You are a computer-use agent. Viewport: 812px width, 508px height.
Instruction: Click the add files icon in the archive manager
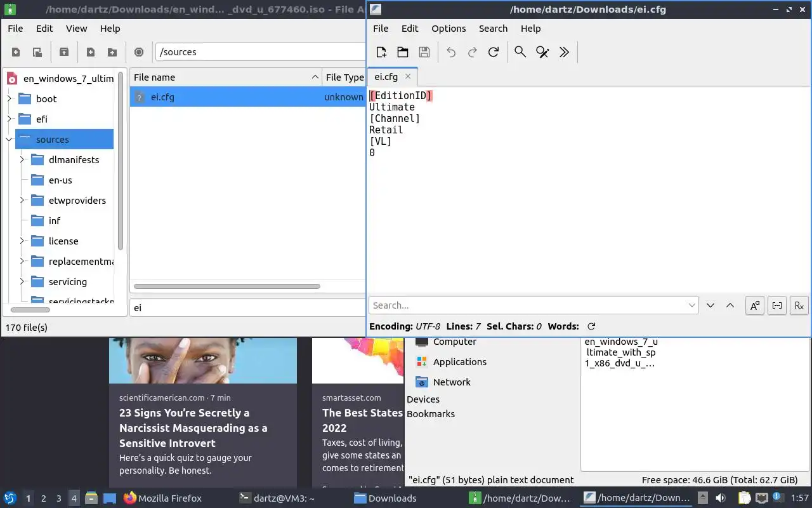point(91,52)
